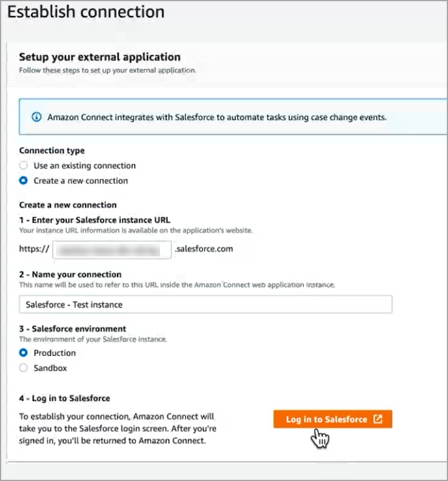
Task: Click the "4 - Log in to Salesforce" label
Action: (x=64, y=398)
